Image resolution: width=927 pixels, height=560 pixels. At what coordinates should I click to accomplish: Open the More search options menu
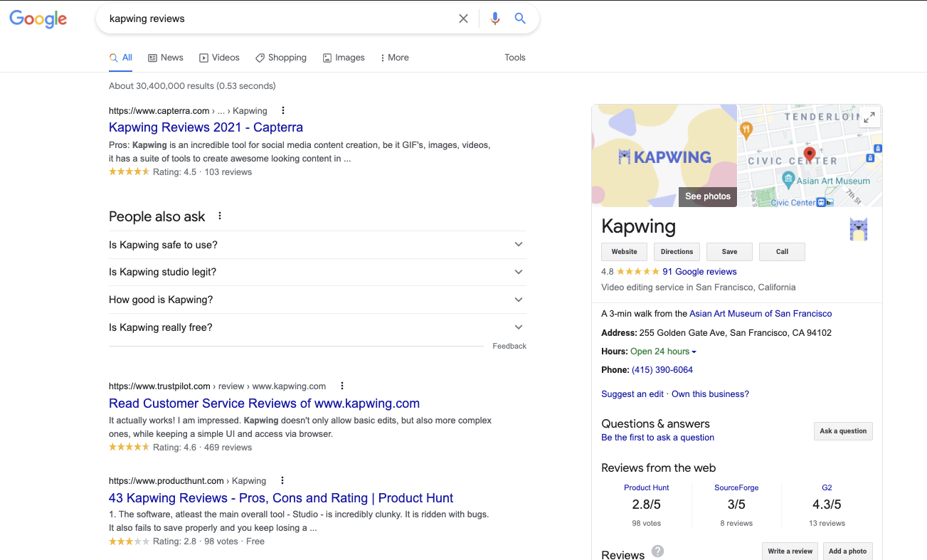click(x=394, y=58)
